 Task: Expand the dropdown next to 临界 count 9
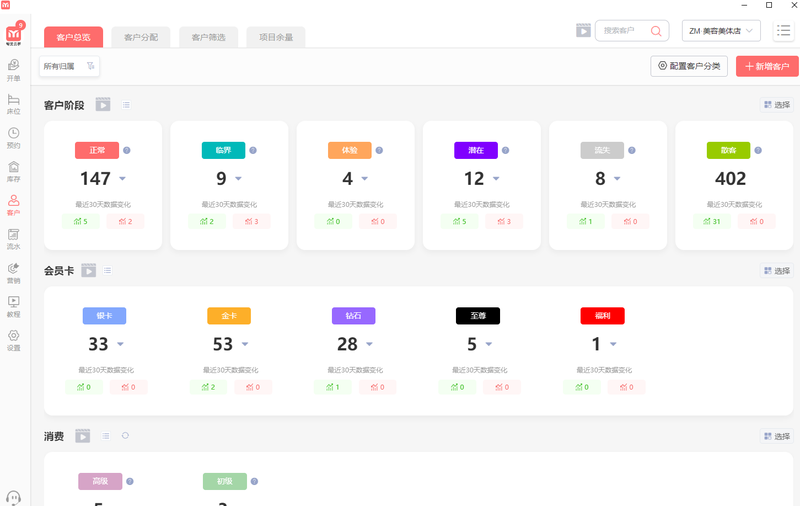click(x=238, y=179)
